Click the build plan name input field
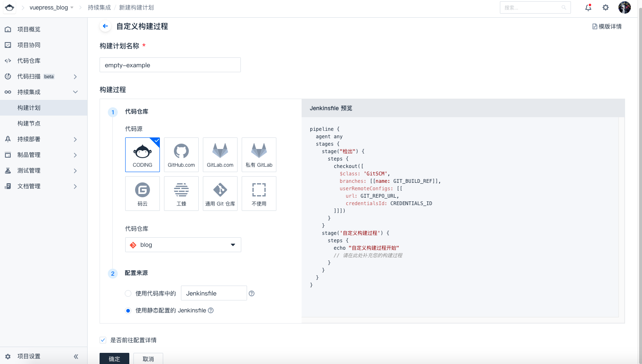Image resolution: width=642 pixels, height=364 pixels. 170,65
